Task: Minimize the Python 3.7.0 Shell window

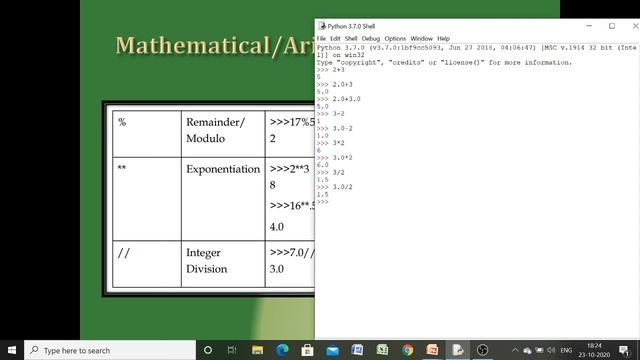Action: [x=589, y=26]
